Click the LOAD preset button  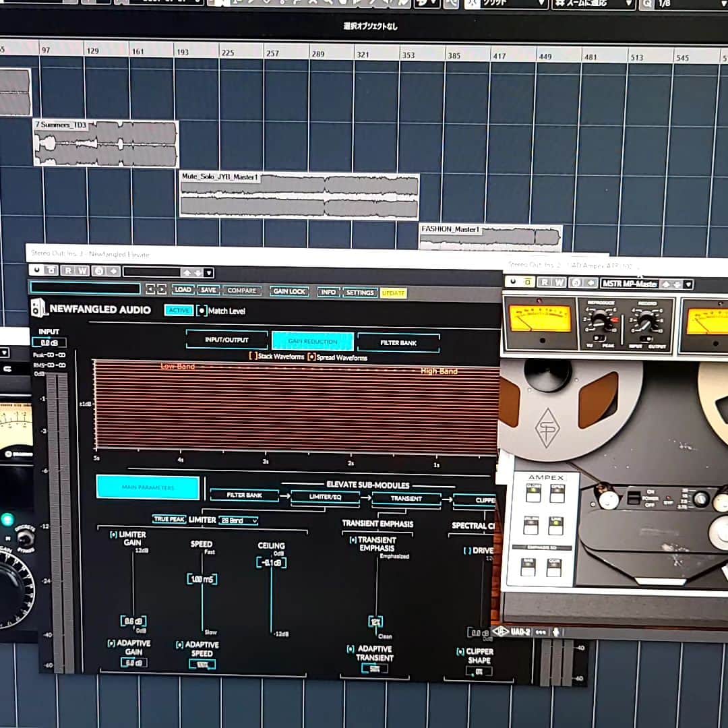pos(183,290)
